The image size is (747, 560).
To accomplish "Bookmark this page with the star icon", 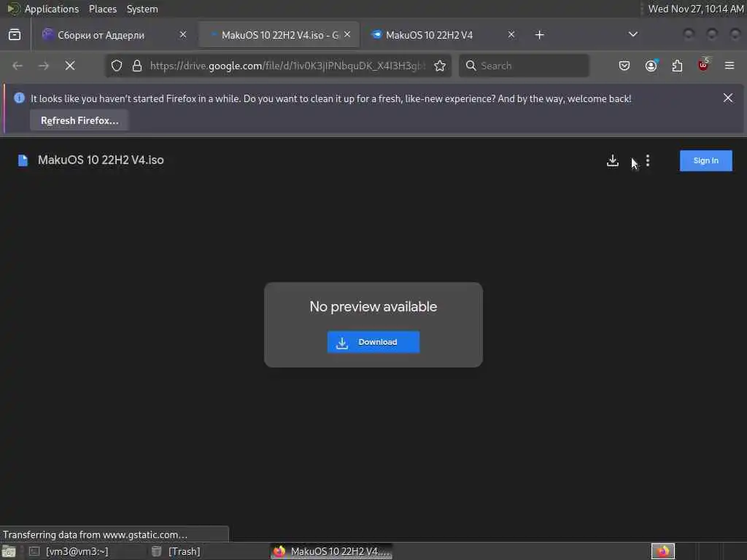I will [440, 66].
